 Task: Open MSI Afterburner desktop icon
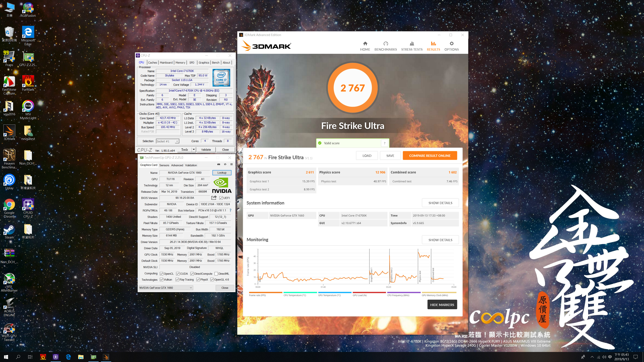coord(9,282)
